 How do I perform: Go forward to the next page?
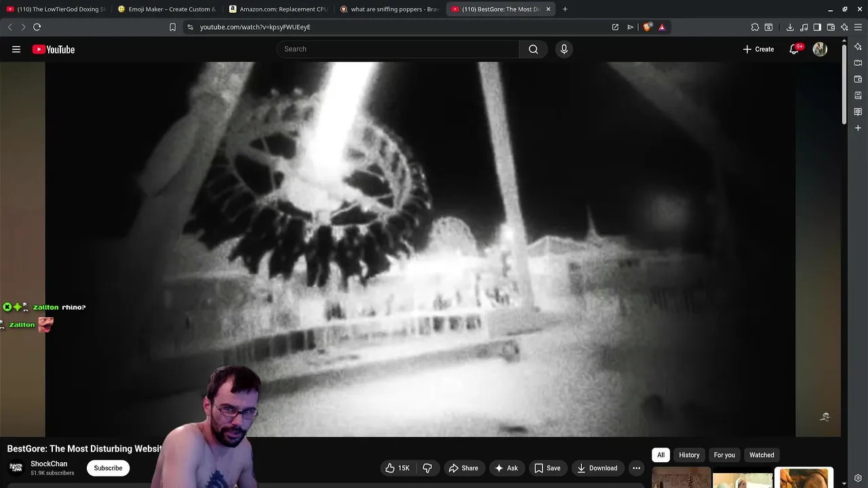(23, 27)
